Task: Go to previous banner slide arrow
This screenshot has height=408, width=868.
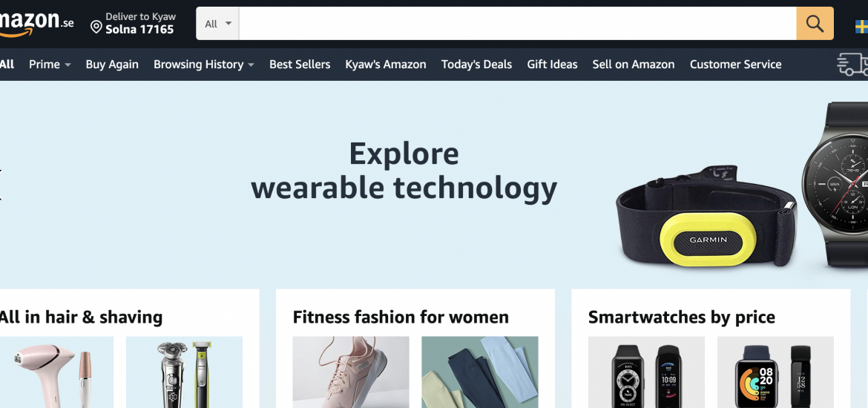Action: [x=1, y=184]
